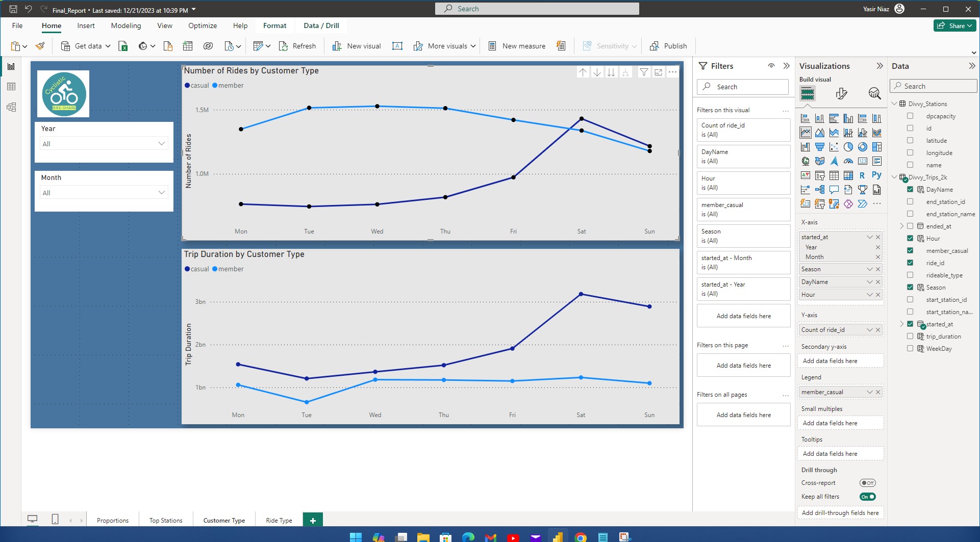Add a new page with plus button
Viewport: 980px width, 542px height.
point(313,521)
